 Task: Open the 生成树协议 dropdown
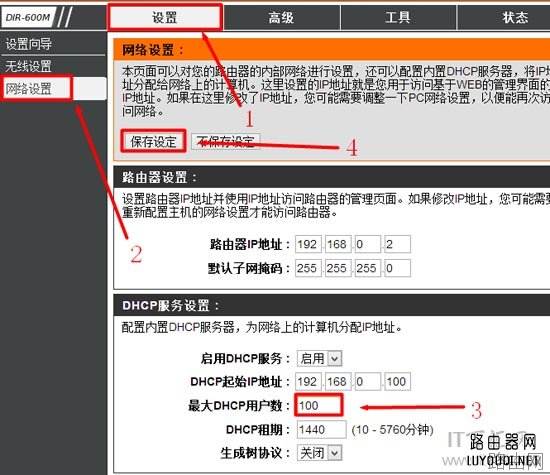pos(319,453)
